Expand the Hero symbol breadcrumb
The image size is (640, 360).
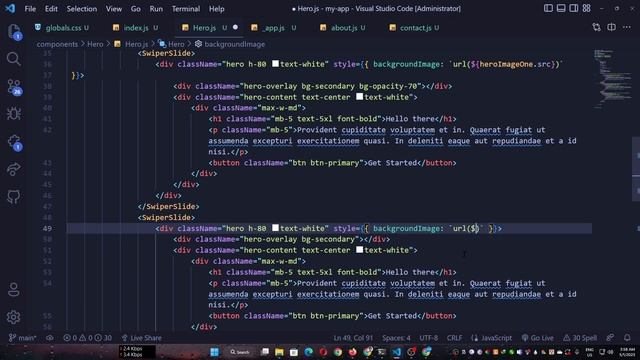point(172,44)
